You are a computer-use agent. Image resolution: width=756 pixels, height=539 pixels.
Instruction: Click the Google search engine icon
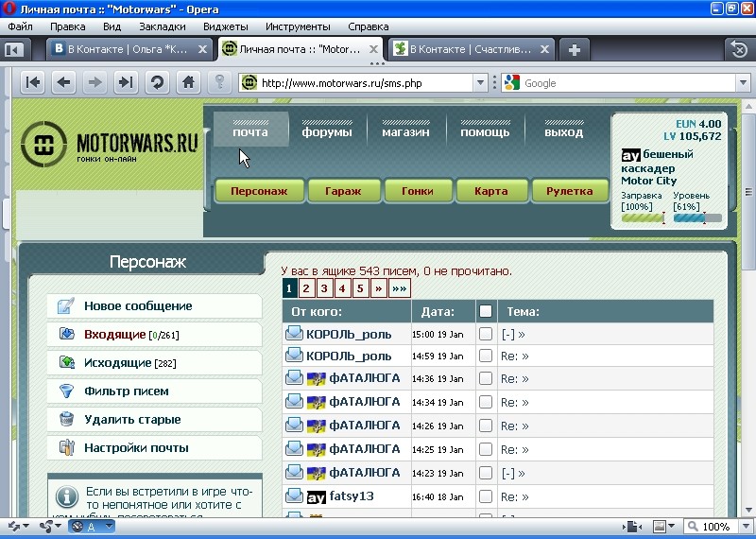coord(511,83)
